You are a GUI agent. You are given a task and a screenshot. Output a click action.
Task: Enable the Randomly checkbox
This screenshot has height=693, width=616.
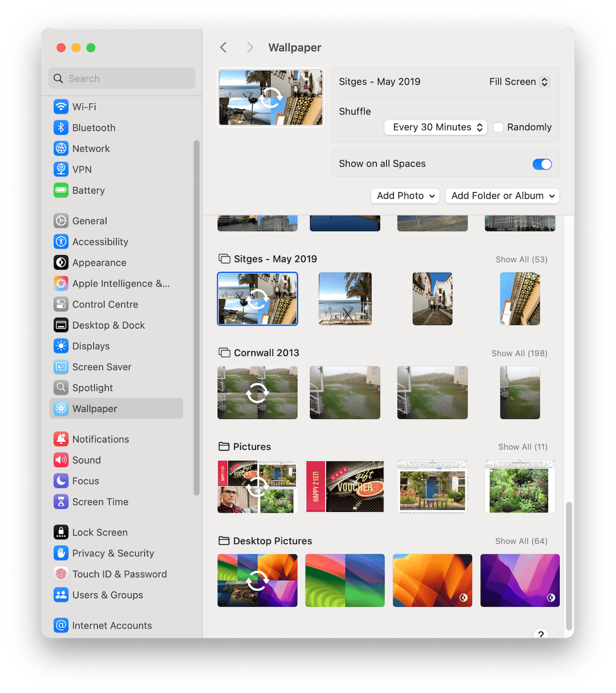click(498, 127)
